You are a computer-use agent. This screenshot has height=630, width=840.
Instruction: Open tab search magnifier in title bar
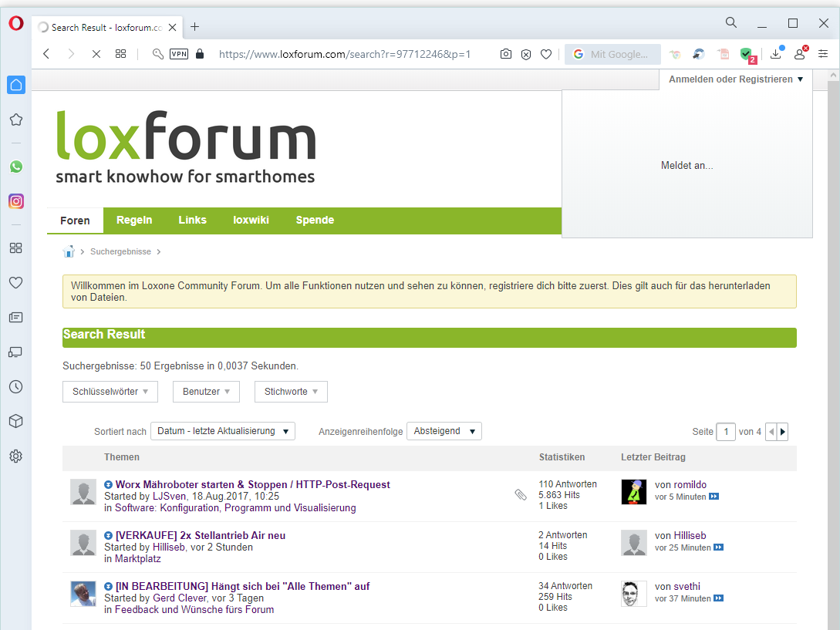pyautogui.click(x=730, y=22)
